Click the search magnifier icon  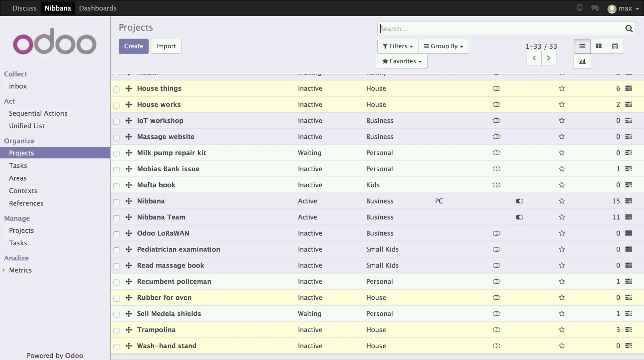click(x=629, y=29)
